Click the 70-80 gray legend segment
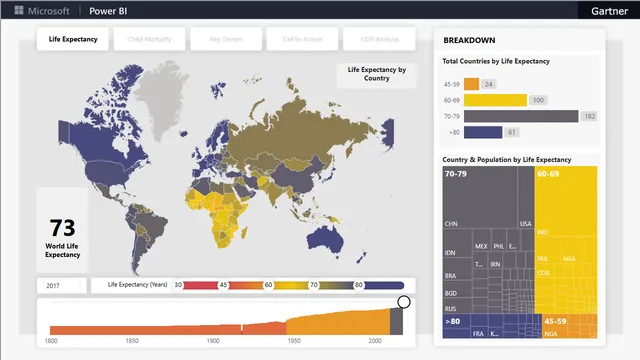Image resolution: width=640 pixels, height=360 pixels. coord(336,285)
